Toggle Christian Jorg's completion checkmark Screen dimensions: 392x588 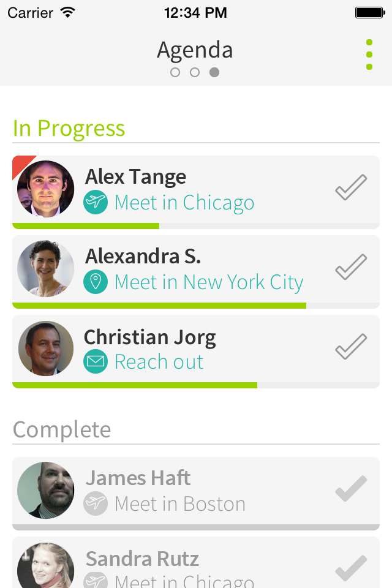[351, 347]
